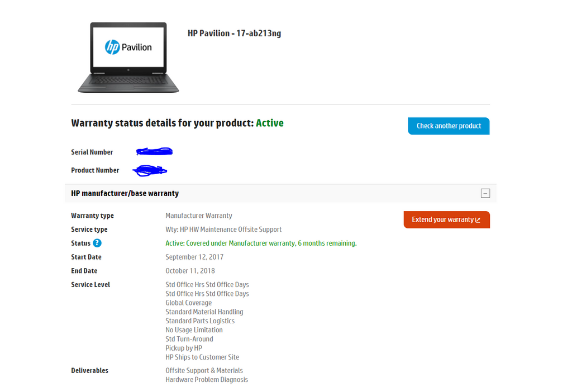
Task: Click the Active: Covered under Manufacturer warranty text
Action: coord(261,243)
